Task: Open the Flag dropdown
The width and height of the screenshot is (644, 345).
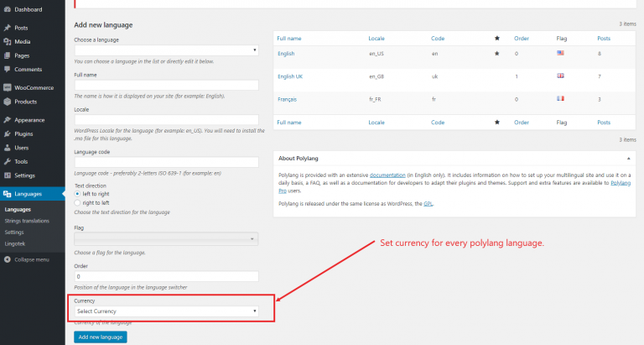Action: coord(166,239)
